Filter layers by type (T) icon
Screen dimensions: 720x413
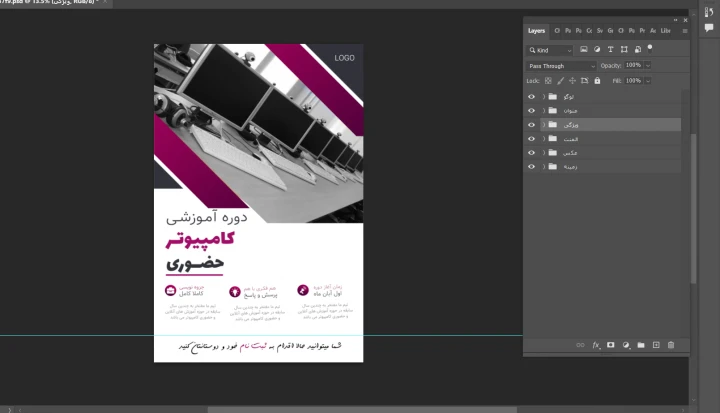point(611,49)
